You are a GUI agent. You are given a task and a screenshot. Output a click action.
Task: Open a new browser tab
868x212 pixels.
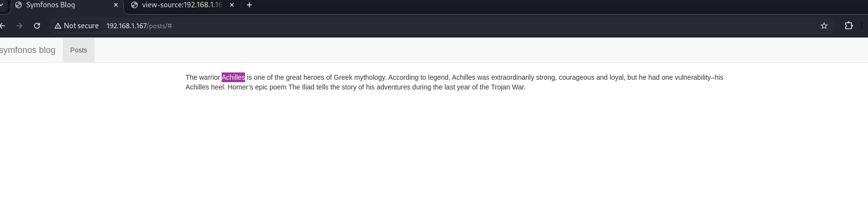click(249, 5)
